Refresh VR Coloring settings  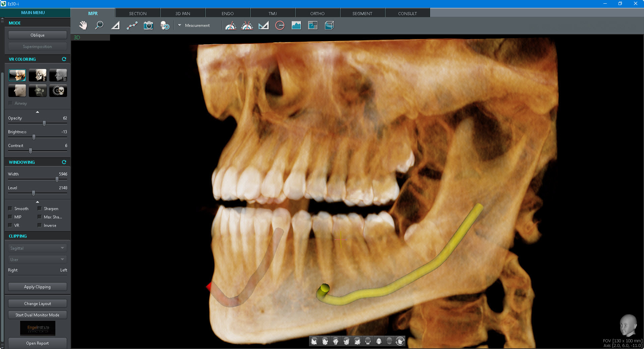[64, 59]
